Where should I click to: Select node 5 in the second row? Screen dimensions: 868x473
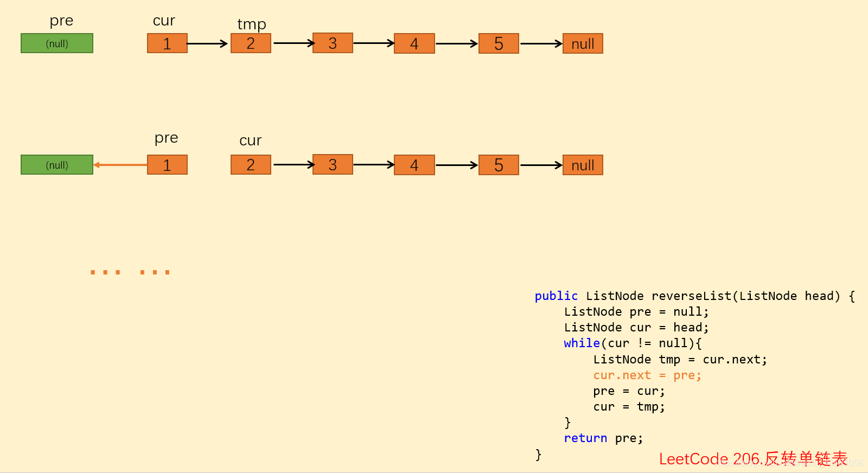(499, 165)
